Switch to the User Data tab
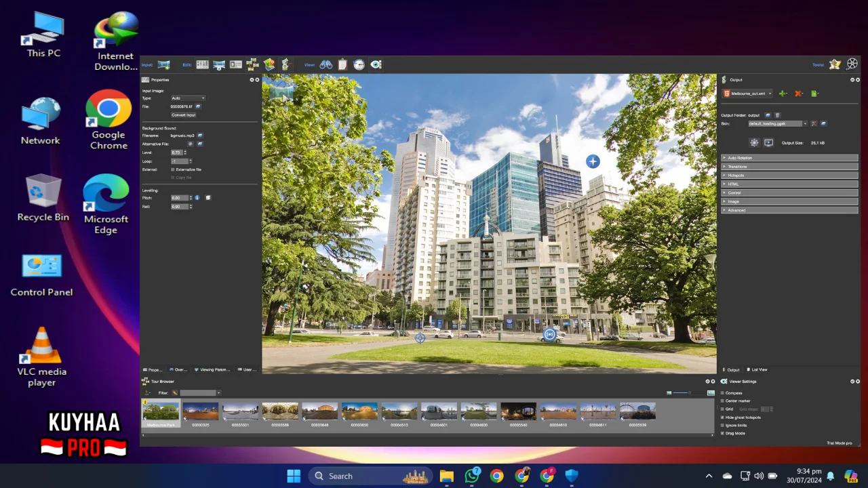This screenshot has width=868, height=488. [248, 370]
